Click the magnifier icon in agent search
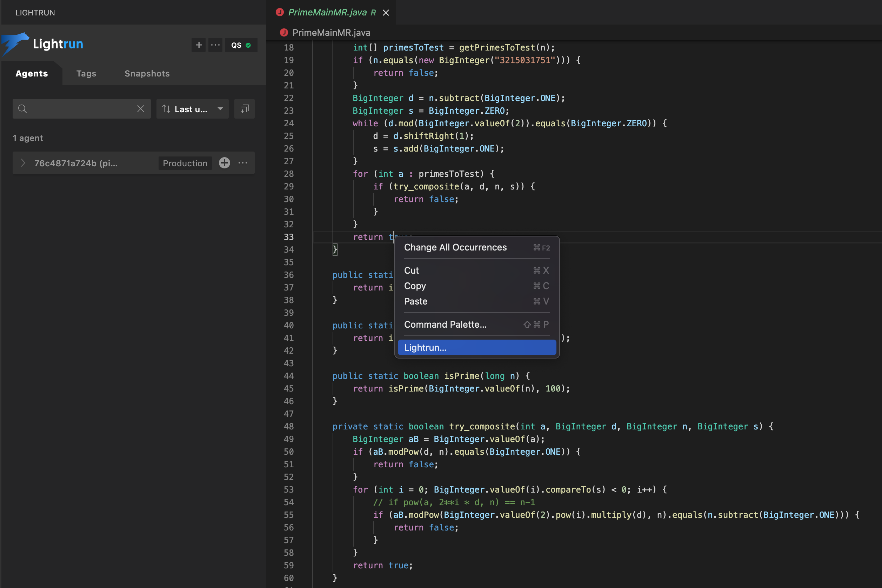 pos(22,109)
